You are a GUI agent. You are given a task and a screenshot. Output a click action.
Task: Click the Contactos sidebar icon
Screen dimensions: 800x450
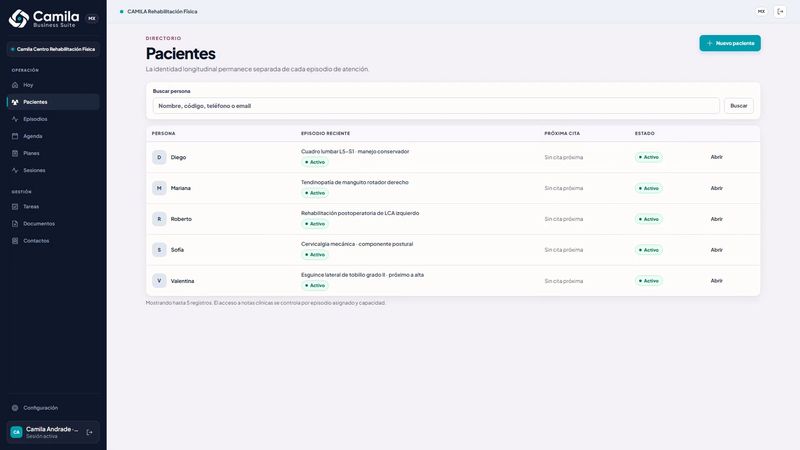pyautogui.click(x=15, y=241)
